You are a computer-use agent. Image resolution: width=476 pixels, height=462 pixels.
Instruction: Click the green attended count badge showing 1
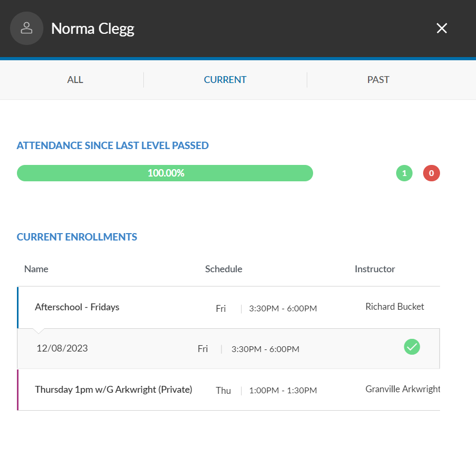405,173
